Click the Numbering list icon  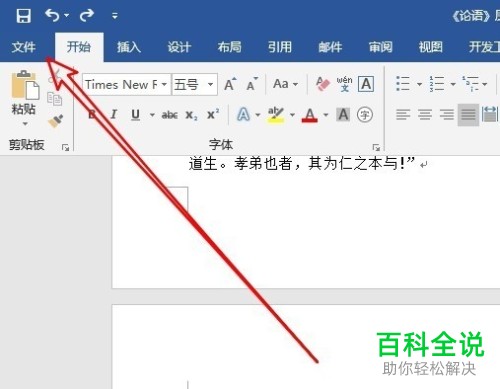click(437, 84)
